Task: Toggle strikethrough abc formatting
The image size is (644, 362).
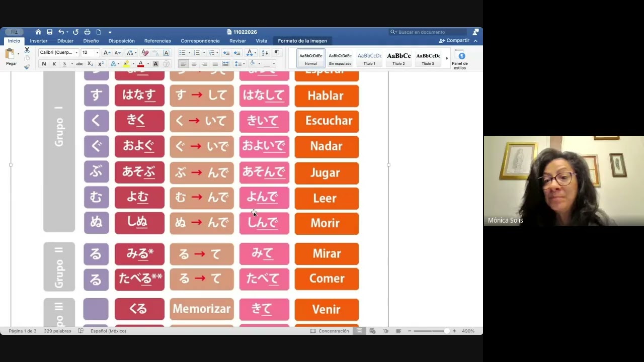Action: tap(79, 64)
